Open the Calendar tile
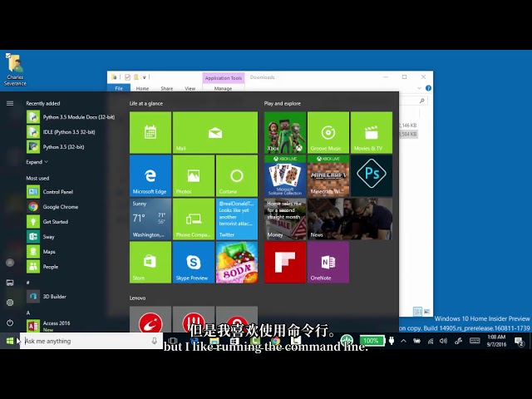Image resolution: width=532 pixels, height=399 pixels. click(150, 133)
